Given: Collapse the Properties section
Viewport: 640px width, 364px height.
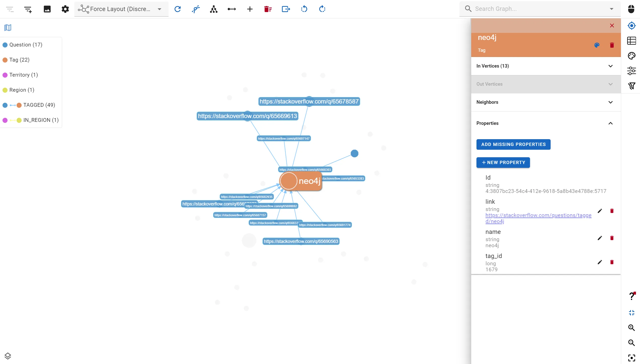Looking at the screenshot, I should coord(546,123).
